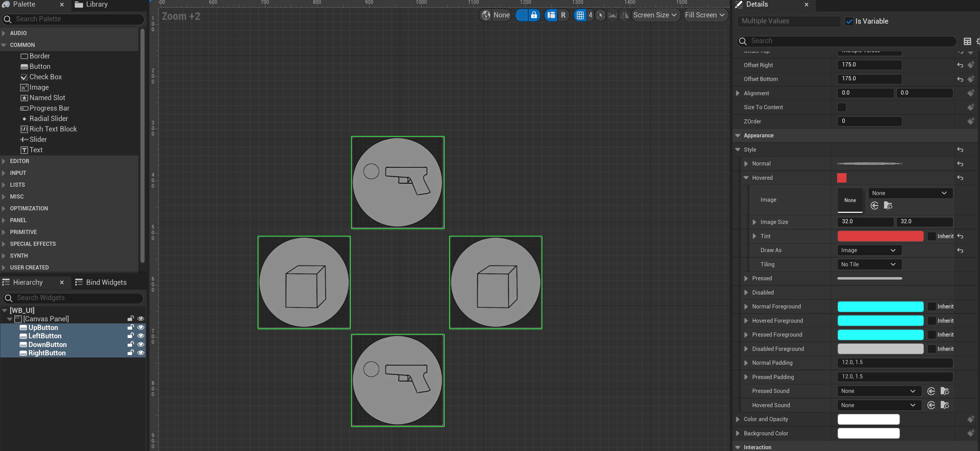The height and width of the screenshot is (451, 980).
Task: Select LeftButton in the hierarchy
Action: click(x=45, y=336)
